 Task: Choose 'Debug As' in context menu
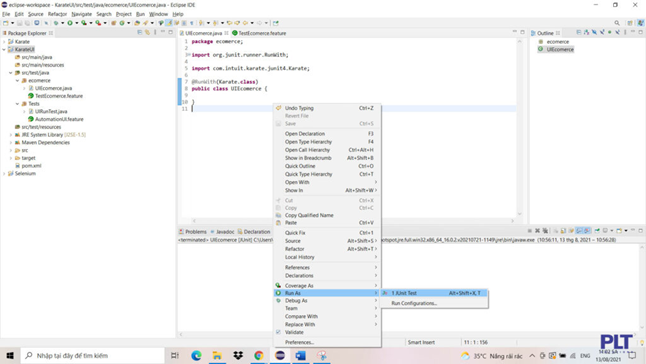(327, 301)
